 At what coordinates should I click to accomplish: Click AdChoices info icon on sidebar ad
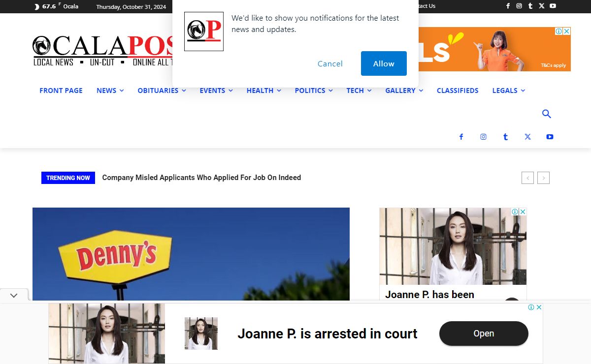(x=515, y=212)
